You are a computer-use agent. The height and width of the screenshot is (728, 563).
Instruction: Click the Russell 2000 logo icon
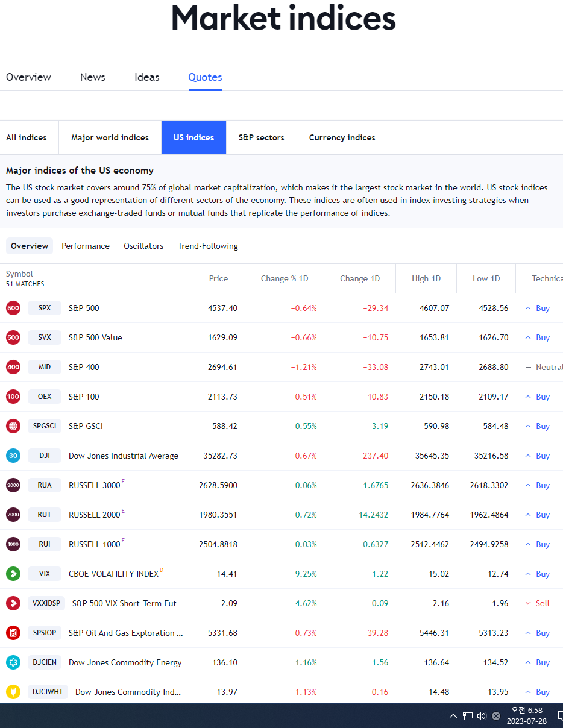(13, 515)
